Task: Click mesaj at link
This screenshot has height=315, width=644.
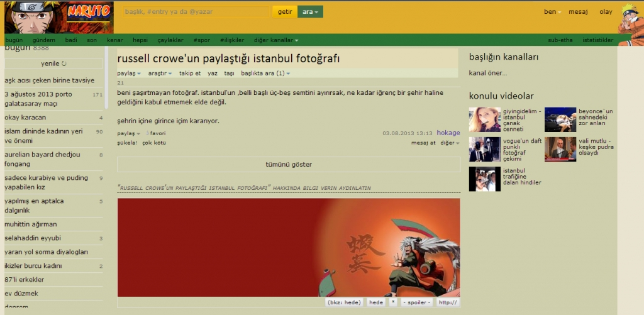Action: tap(423, 143)
